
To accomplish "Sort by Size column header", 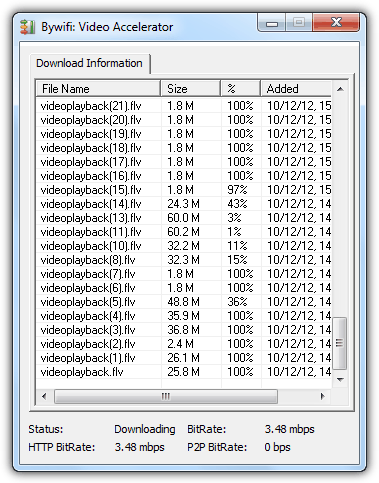I will click(190, 89).
